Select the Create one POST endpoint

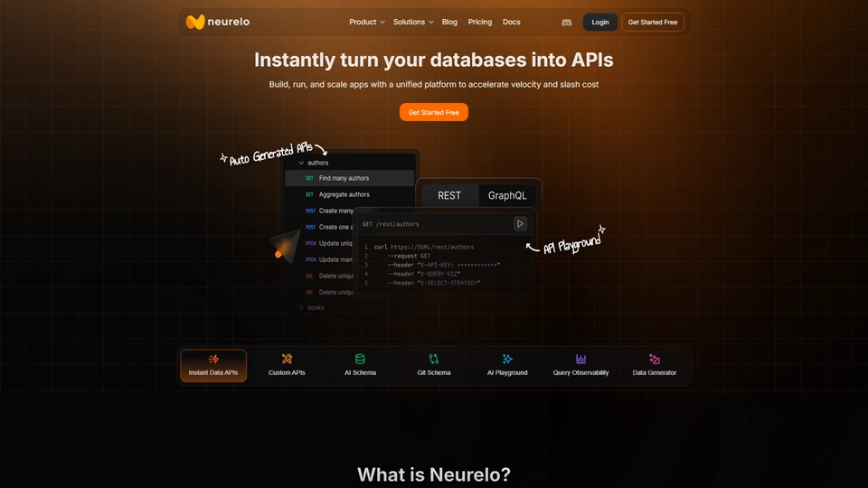coord(329,227)
